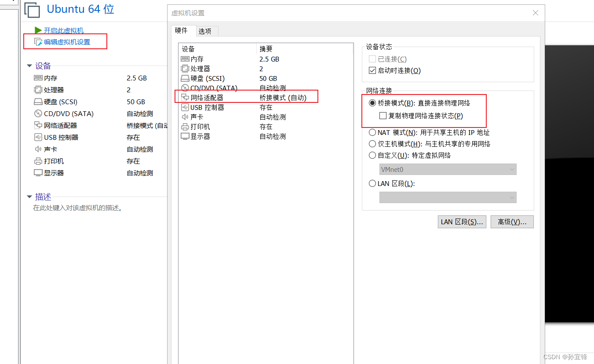
Task: Click 设备 column header in hardware list
Action: pyautogui.click(x=217, y=49)
